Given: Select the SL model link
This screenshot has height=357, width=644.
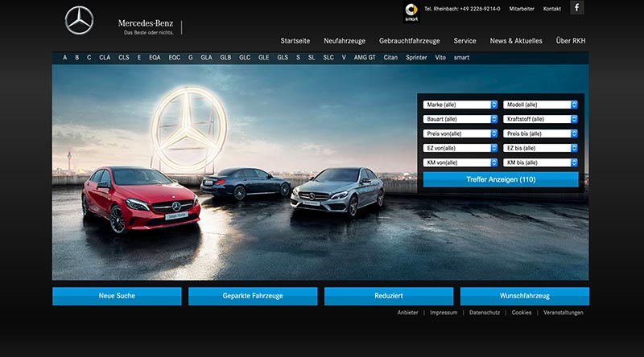Looking at the screenshot, I should point(312,57).
